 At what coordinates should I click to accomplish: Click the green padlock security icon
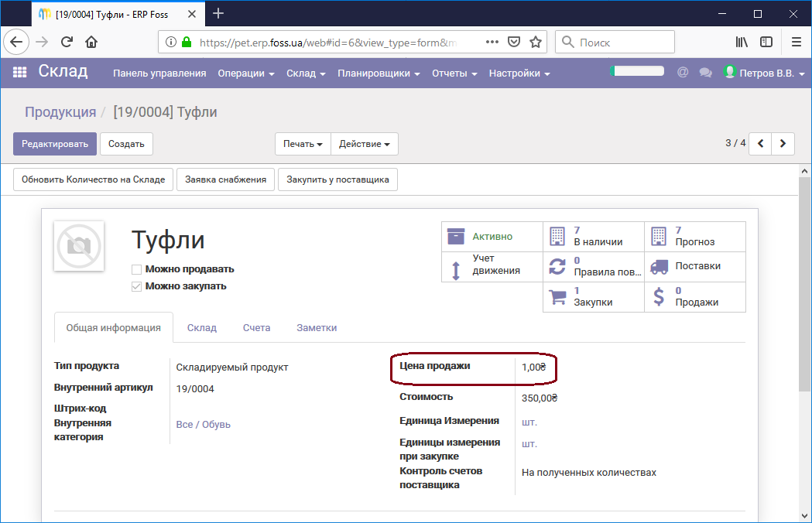187,42
